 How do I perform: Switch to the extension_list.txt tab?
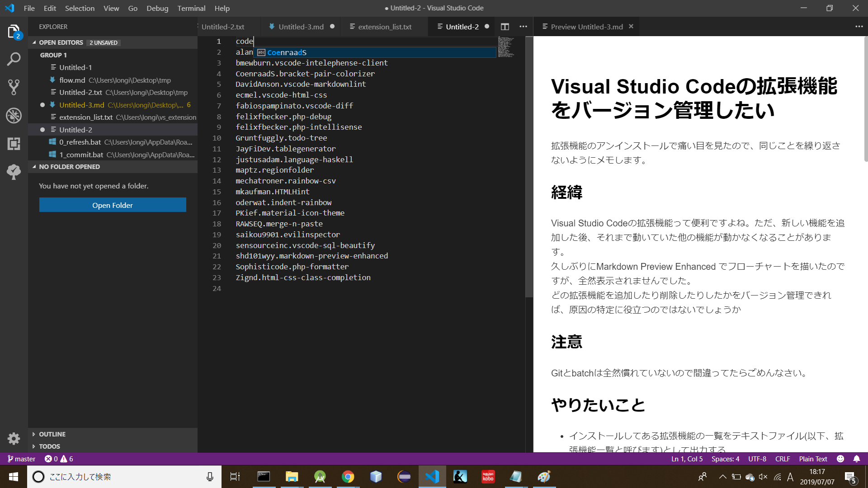coord(384,27)
